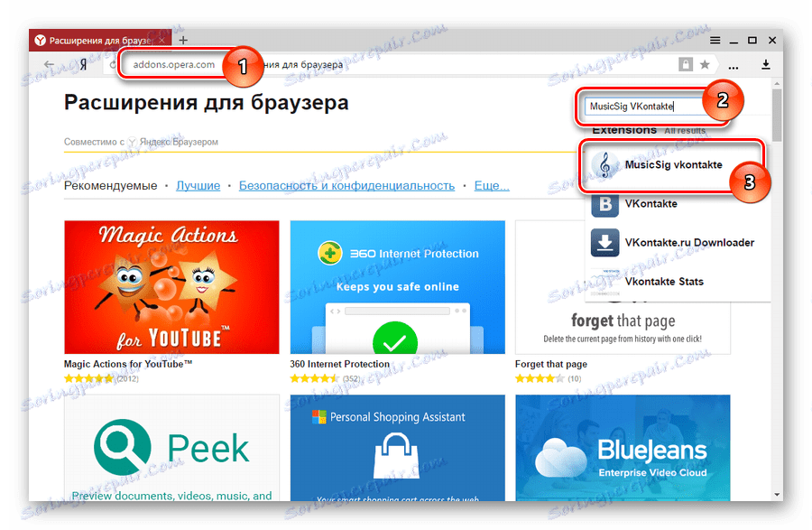The image size is (812, 530).
Task: Open the 360 Internet Protection extension
Action: click(397, 284)
